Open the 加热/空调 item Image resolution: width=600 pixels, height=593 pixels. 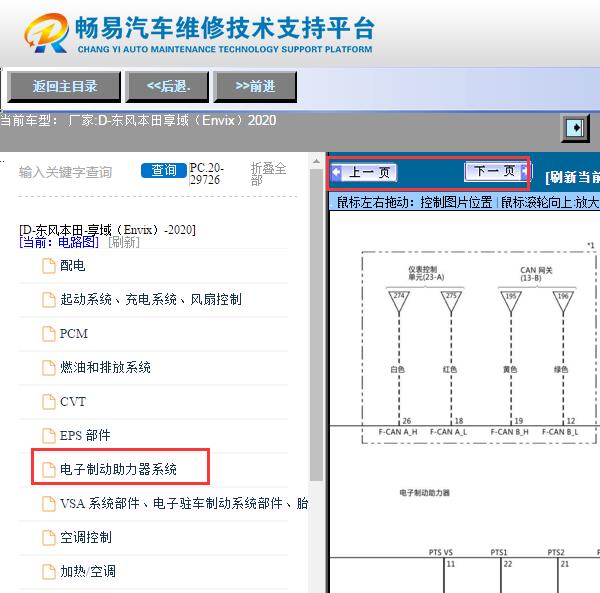pos(88,571)
